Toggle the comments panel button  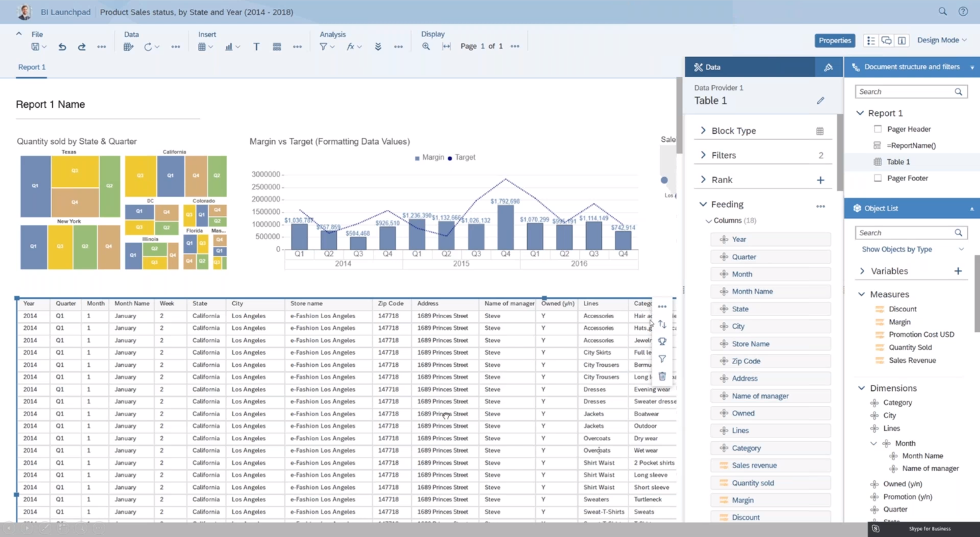[x=886, y=40]
